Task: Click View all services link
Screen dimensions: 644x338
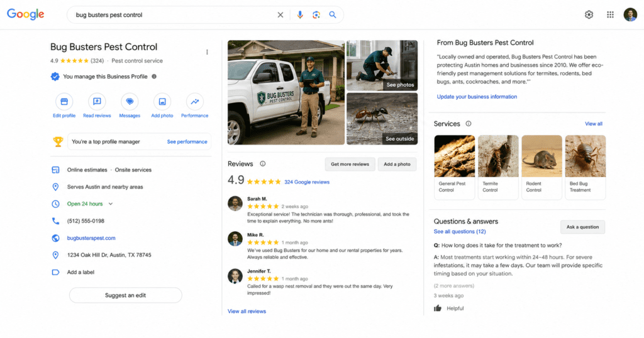Action: pos(594,124)
